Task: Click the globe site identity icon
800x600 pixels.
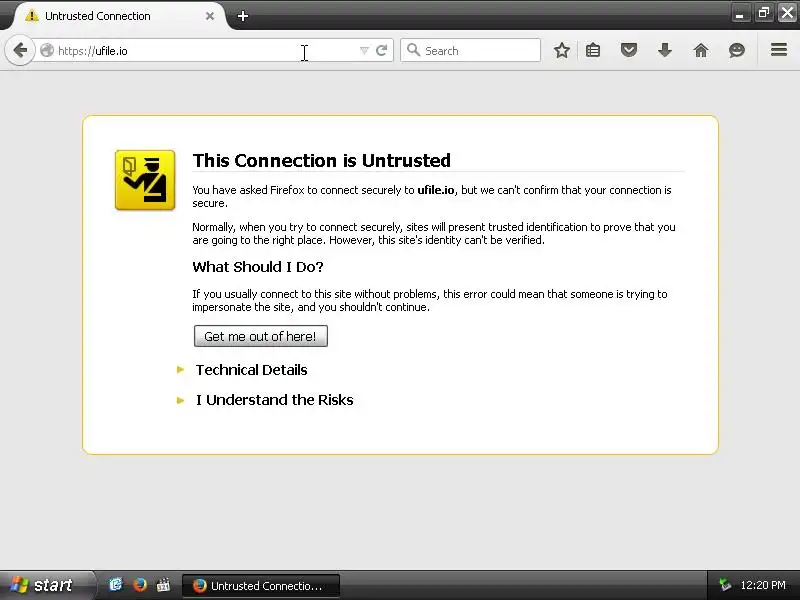Action: pos(47,51)
